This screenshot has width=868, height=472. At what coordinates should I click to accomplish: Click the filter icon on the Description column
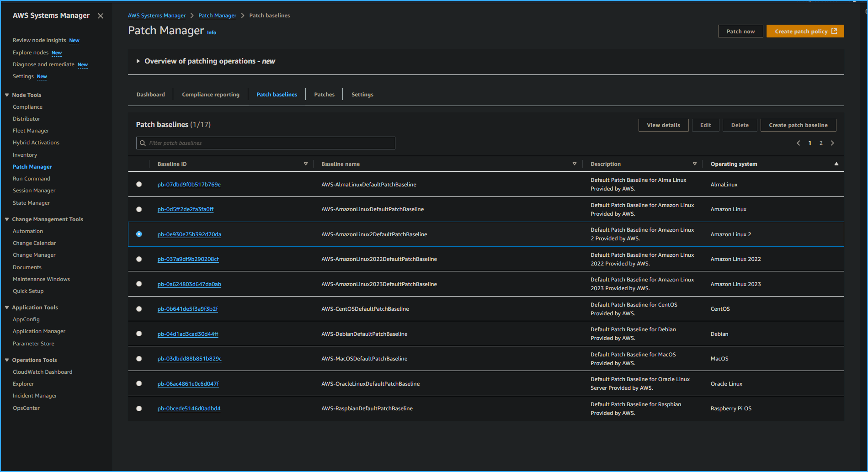click(694, 163)
